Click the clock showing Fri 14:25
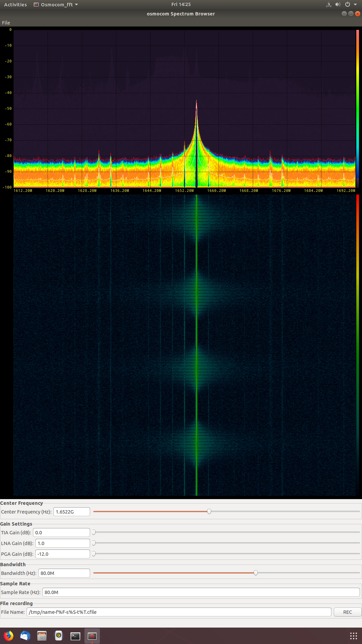Image resolution: width=362 pixels, height=644 pixels. click(x=181, y=4)
